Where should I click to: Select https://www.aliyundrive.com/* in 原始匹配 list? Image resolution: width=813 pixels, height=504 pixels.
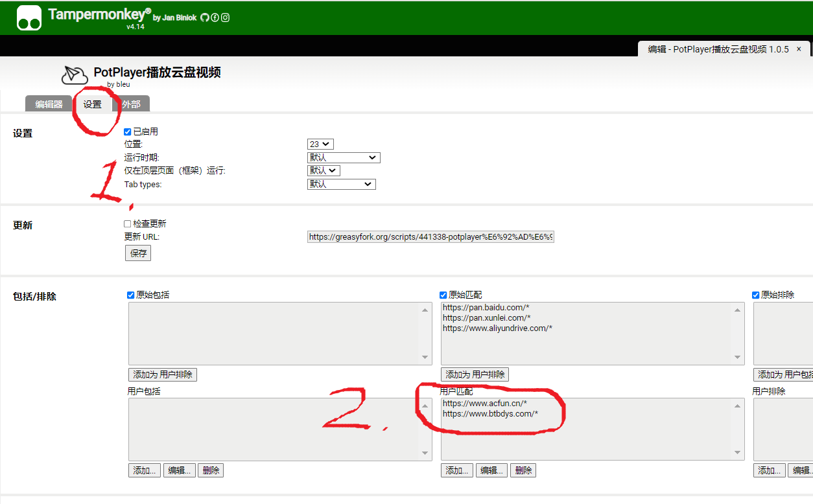click(x=497, y=328)
